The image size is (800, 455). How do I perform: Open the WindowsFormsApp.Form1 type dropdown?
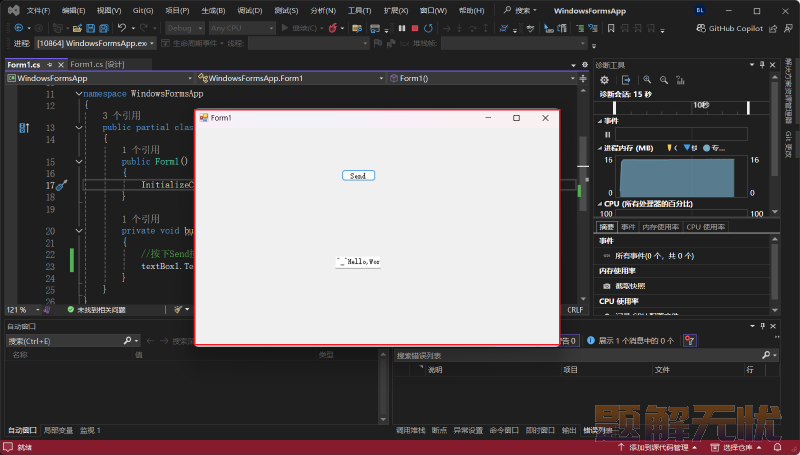point(291,78)
